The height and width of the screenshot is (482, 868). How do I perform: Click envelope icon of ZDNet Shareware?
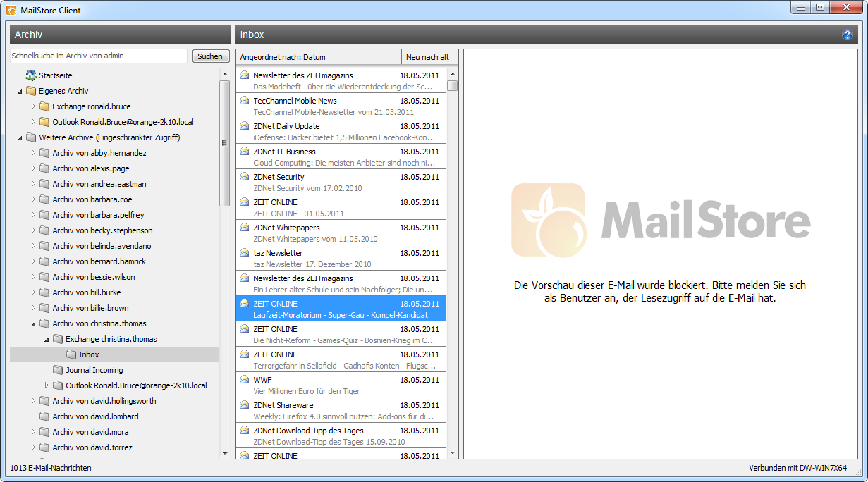click(245, 405)
